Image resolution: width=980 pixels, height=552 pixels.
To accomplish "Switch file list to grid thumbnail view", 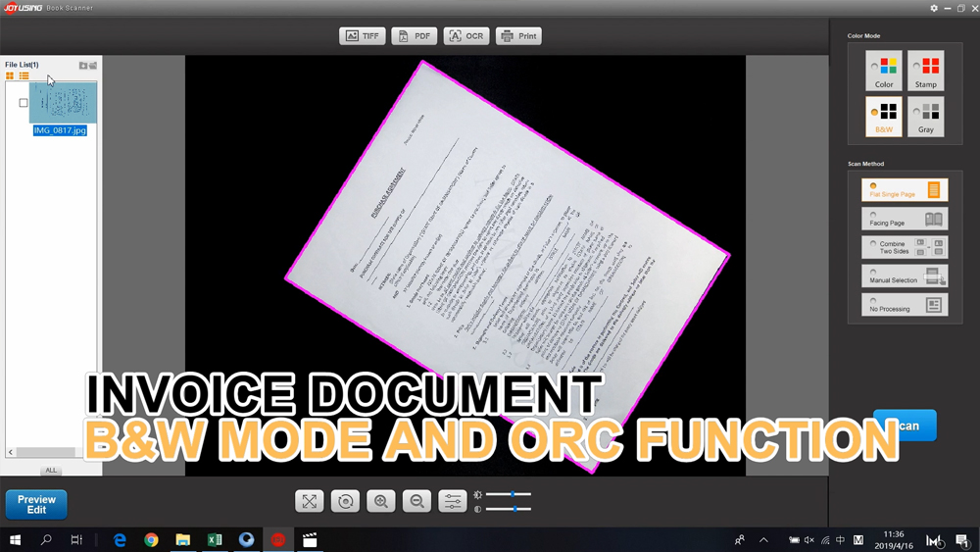I will [x=10, y=75].
